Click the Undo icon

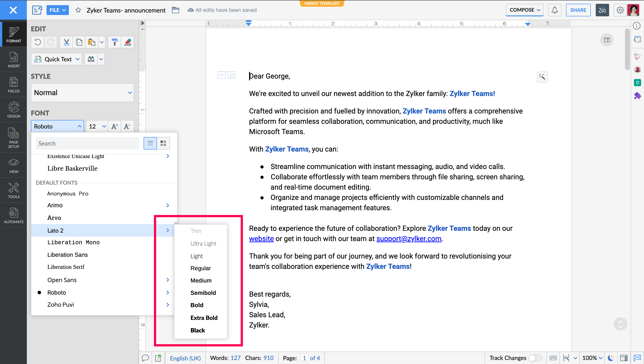(38, 42)
